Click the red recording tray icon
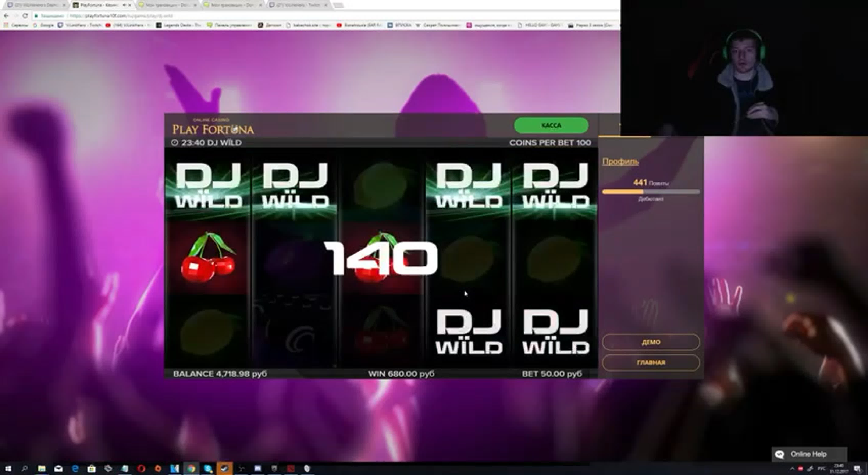Image resolution: width=868 pixels, height=475 pixels. click(801, 469)
